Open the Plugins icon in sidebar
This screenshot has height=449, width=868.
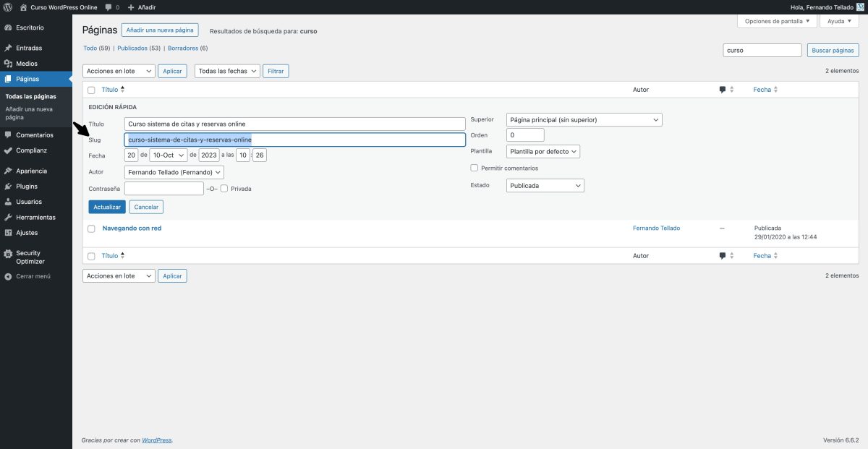(x=8, y=187)
